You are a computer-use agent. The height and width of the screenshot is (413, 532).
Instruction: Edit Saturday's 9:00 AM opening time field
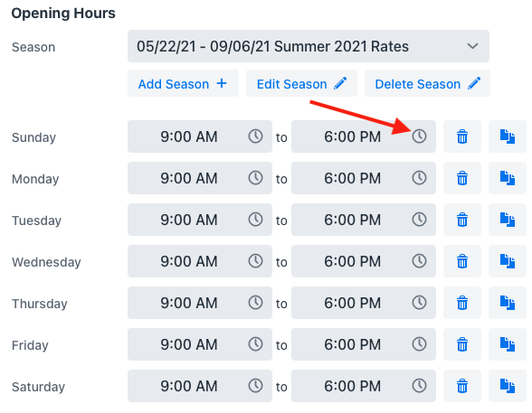(199, 386)
